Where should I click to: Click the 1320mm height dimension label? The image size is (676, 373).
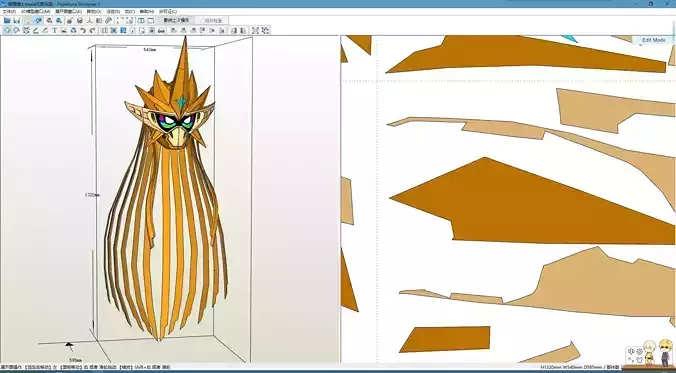(92, 195)
